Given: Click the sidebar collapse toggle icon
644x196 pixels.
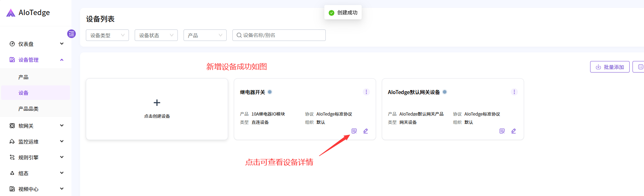Looking at the screenshot, I should (x=71, y=34).
